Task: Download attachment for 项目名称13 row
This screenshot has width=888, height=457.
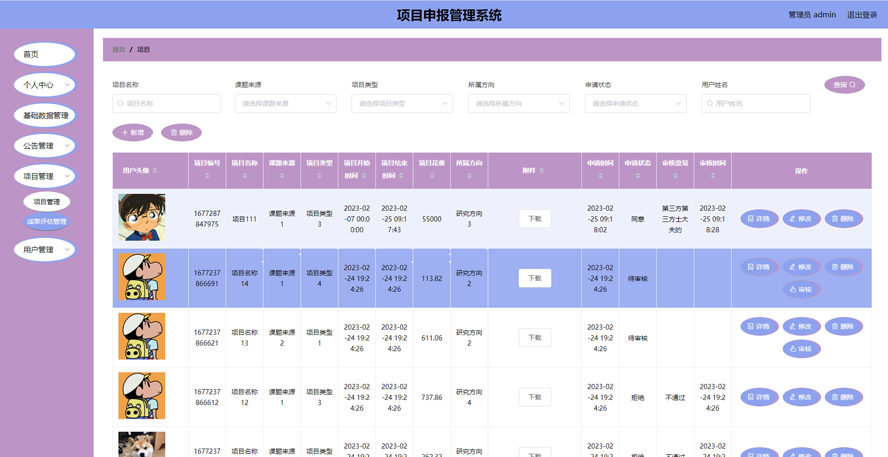Action: coord(535,338)
